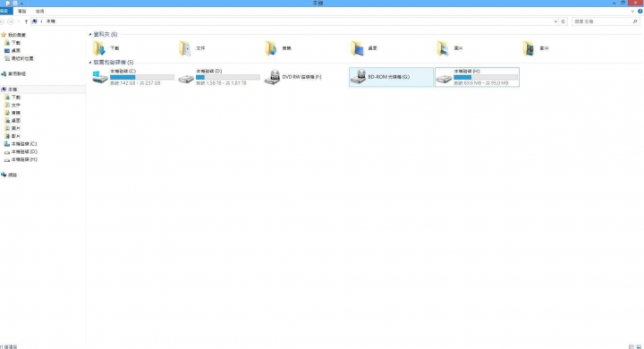
Task: Open the 檢視 (View) ribbon tab
Action: point(40,12)
